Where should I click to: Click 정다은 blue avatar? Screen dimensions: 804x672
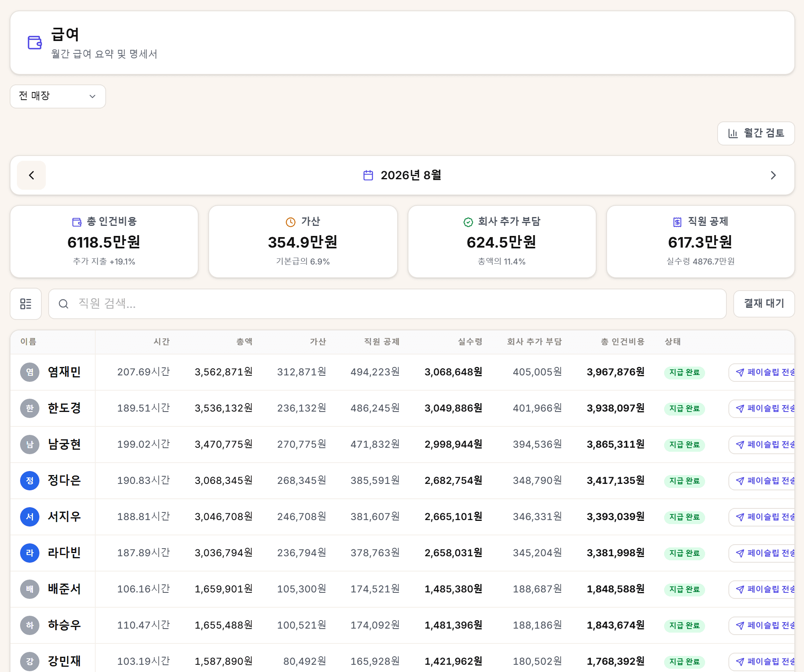click(x=30, y=481)
